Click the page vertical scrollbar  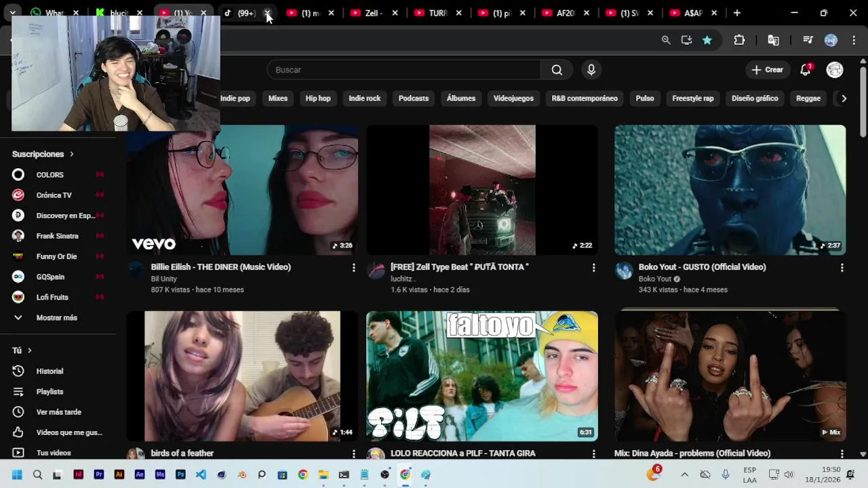pos(863,102)
